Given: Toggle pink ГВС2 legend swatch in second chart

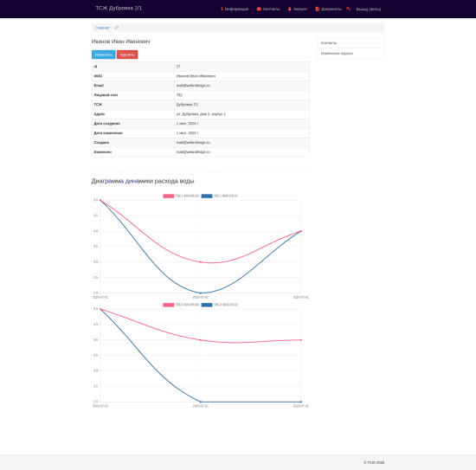Looking at the screenshot, I should coord(169,305).
